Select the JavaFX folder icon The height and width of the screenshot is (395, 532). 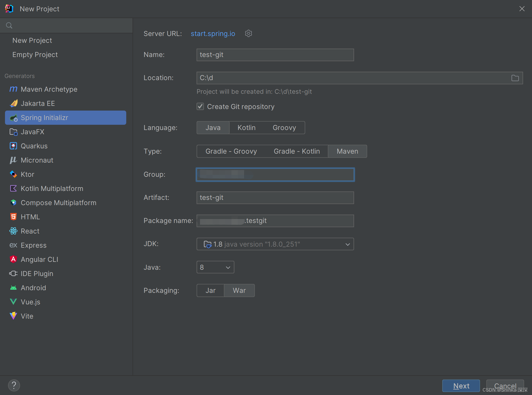coord(13,132)
